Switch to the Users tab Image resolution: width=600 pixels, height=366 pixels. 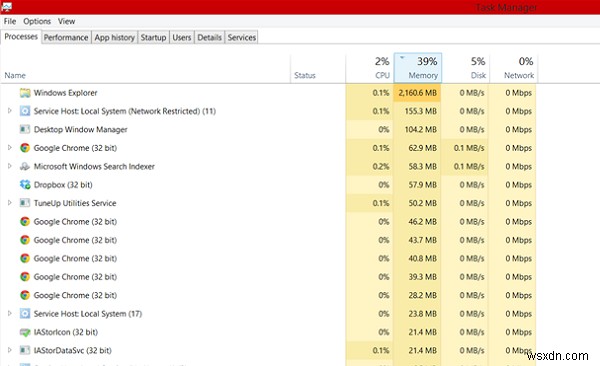(181, 38)
